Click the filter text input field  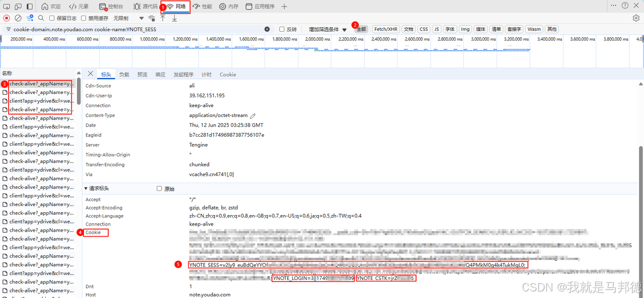[x=137, y=29]
